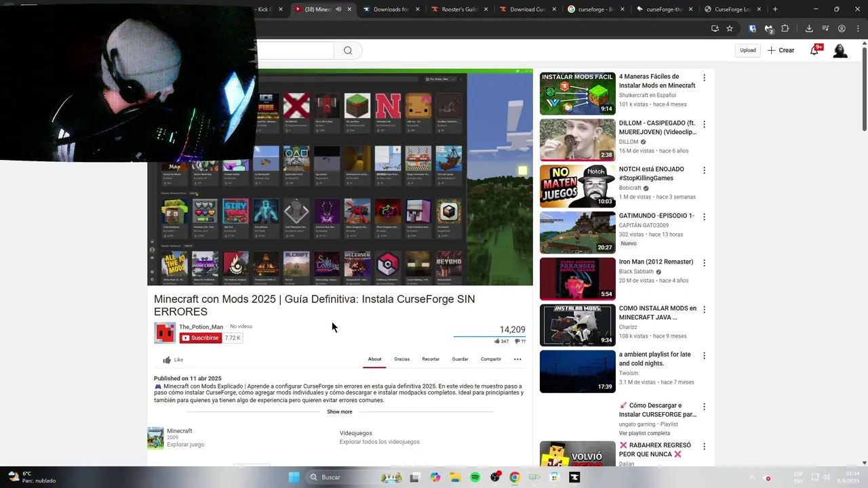The width and height of the screenshot is (868, 488).
Task: Open the notifications bell with 9+ badge
Action: pyautogui.click(x=814, y=50)
